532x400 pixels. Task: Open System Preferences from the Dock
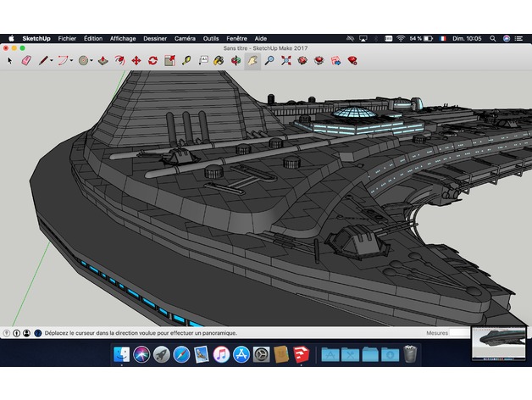pyautogui.click(x=261, y=354)
